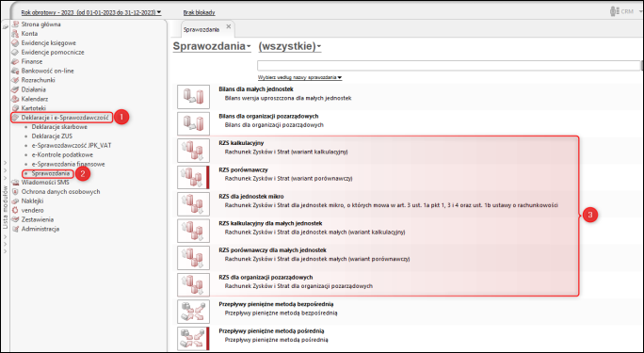Click the Kartoteki module icon

point(16,108)
